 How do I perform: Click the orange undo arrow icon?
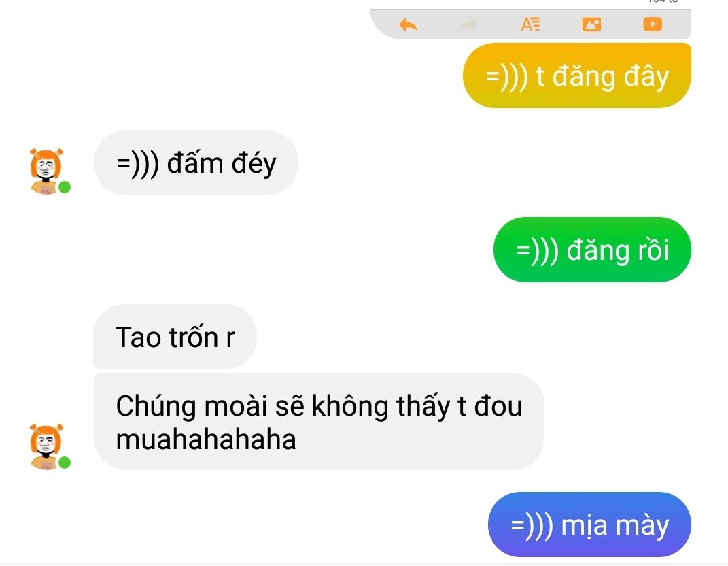point(408,24)
